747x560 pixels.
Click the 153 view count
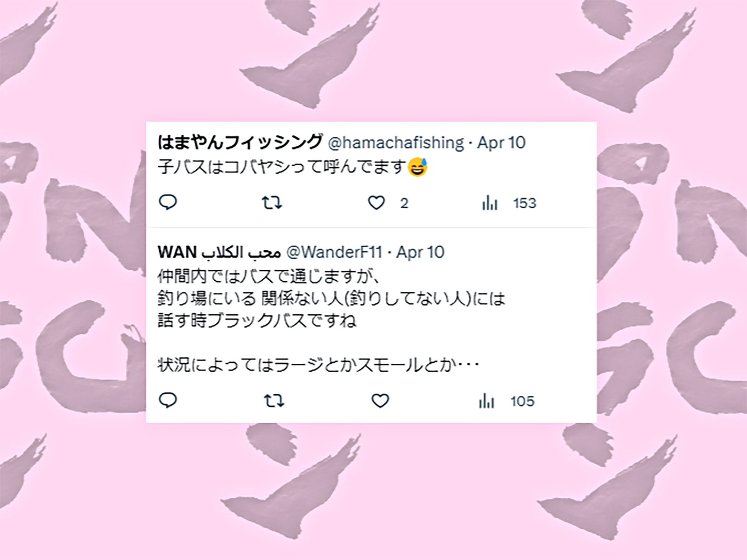click(525, 203)
